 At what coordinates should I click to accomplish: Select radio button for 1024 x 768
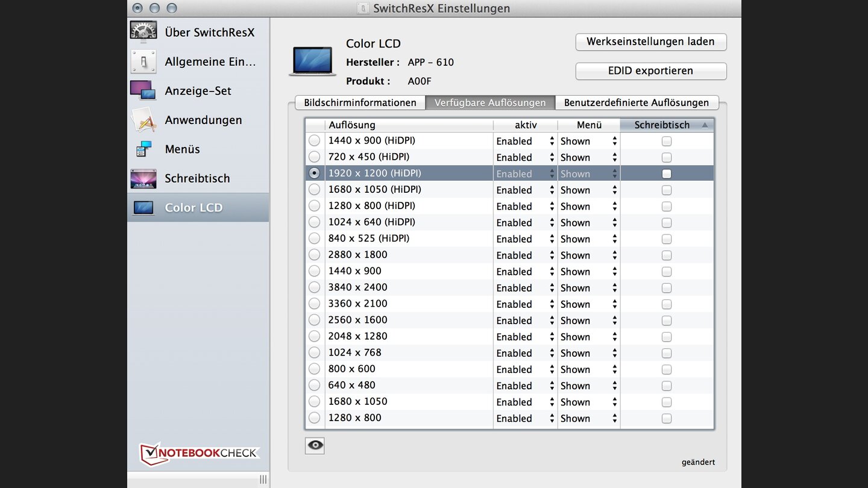tap(314, 352)
